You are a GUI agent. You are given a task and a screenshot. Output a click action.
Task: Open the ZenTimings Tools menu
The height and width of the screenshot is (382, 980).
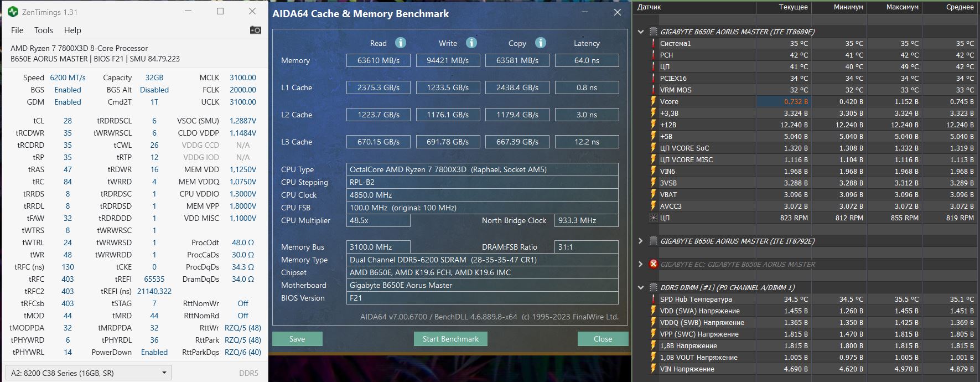click(44, 30)
